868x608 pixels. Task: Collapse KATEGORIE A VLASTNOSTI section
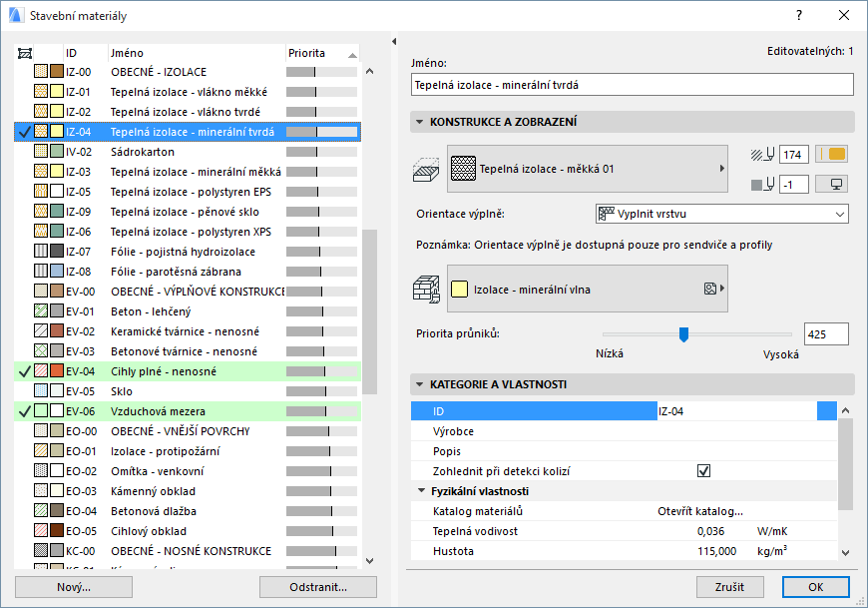(420, 384)
